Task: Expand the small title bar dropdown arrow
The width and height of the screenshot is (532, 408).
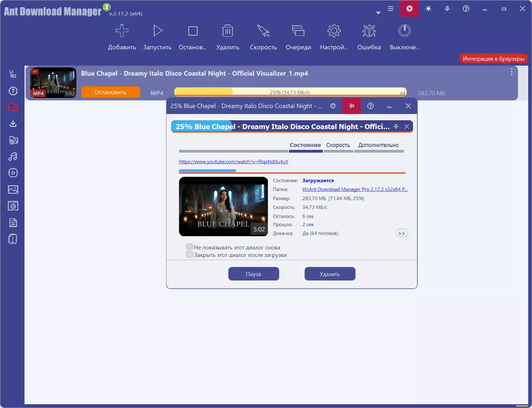Action: [x=378, y=13]
